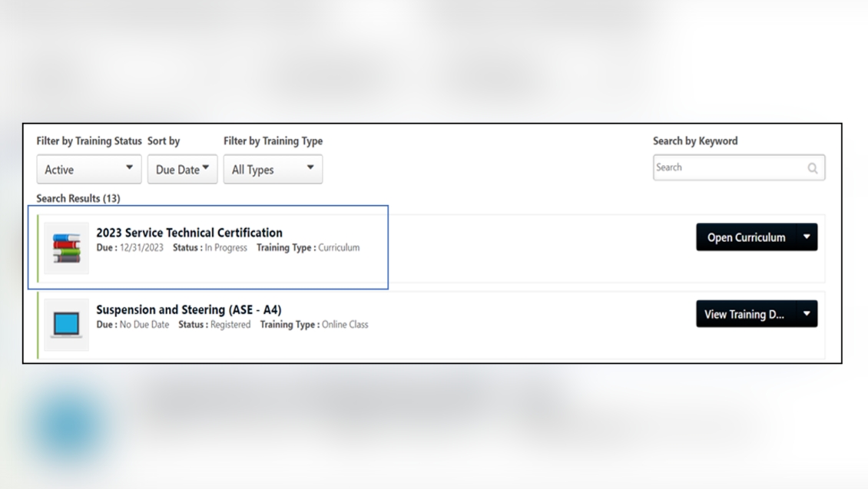This screenshot has width=868, height=489.
Task: Click the Search Results (13) heading
Action: 78,198
